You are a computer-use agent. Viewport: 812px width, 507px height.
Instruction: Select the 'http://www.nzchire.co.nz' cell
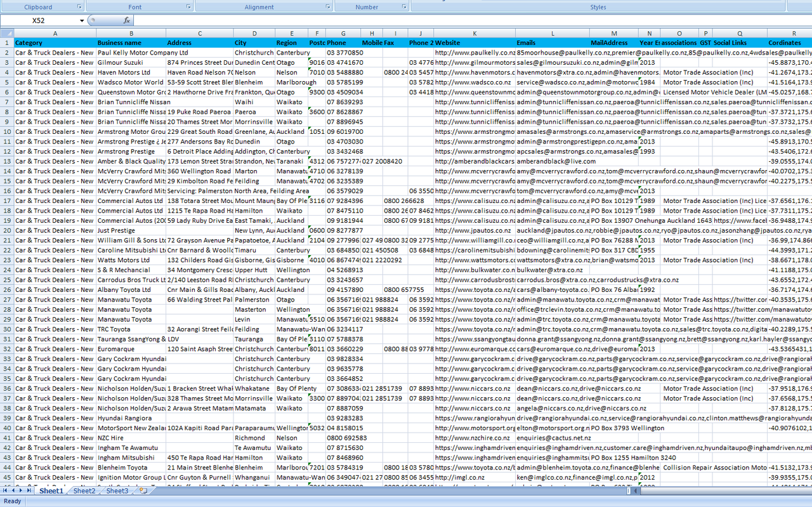tap(474, 438)
